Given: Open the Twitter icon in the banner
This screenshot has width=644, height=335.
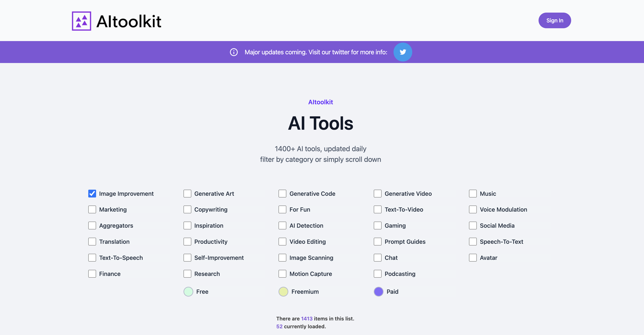Looking at the screenshot, I should pyautogui.click(x=403, y=52).
